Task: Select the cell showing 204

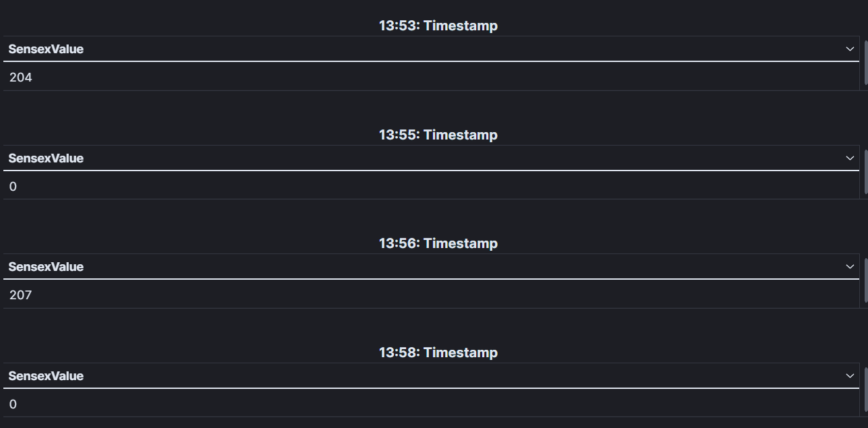Action: [431, 77]
